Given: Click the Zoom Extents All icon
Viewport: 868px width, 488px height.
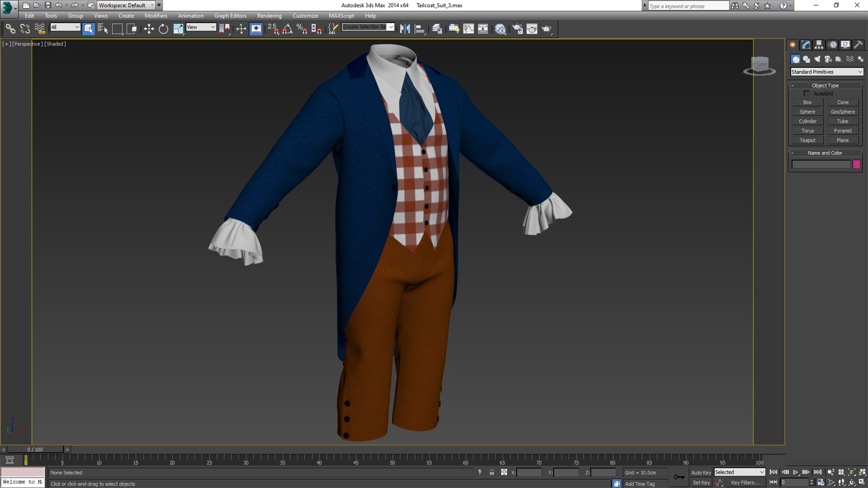Looking at the screenshot, I should (862, 472).
